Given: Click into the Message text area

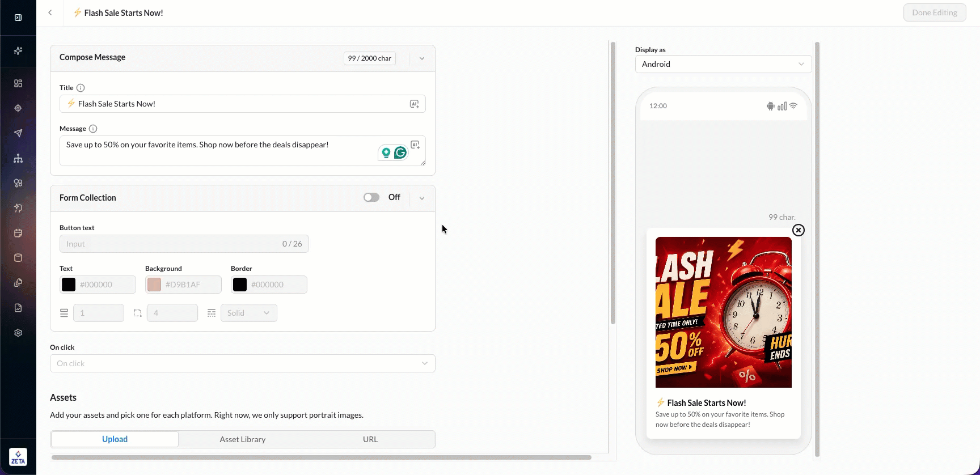Looking at the screenshot, I should tap(243, 151).
